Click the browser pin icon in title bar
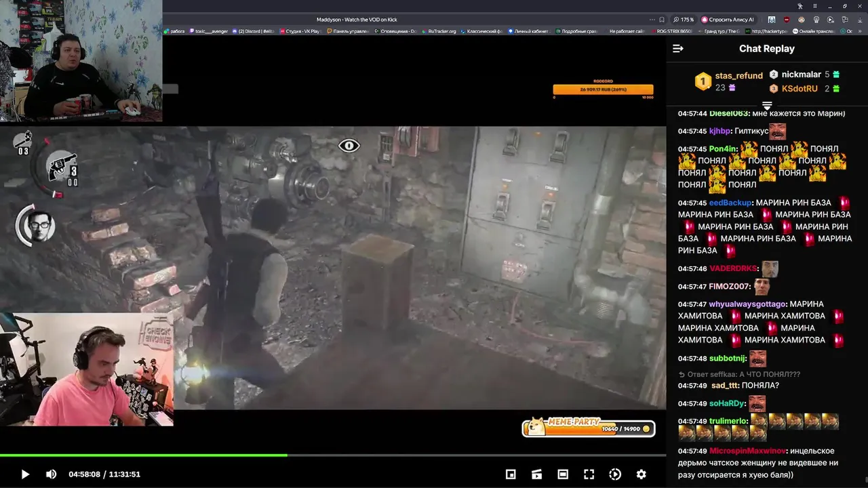This screenshot has height=488, width=868. coord(800,6)
